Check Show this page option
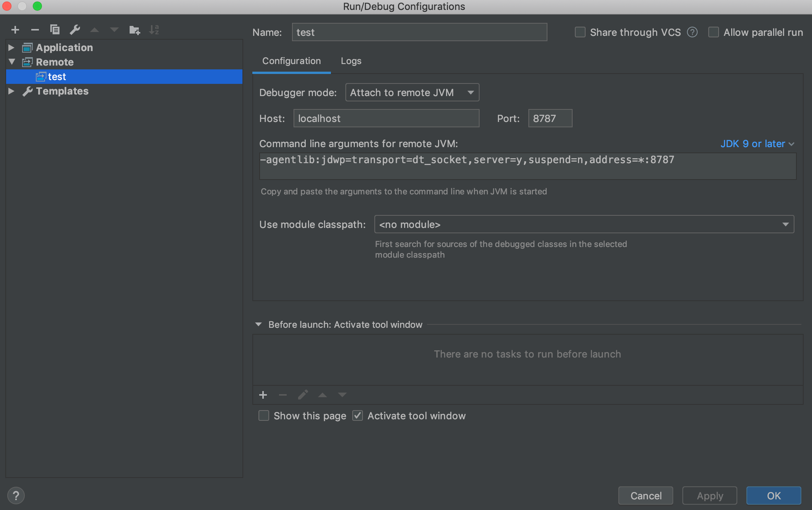Image resolution: width=812 pixels, height=510 pixels. coord(264,415)
